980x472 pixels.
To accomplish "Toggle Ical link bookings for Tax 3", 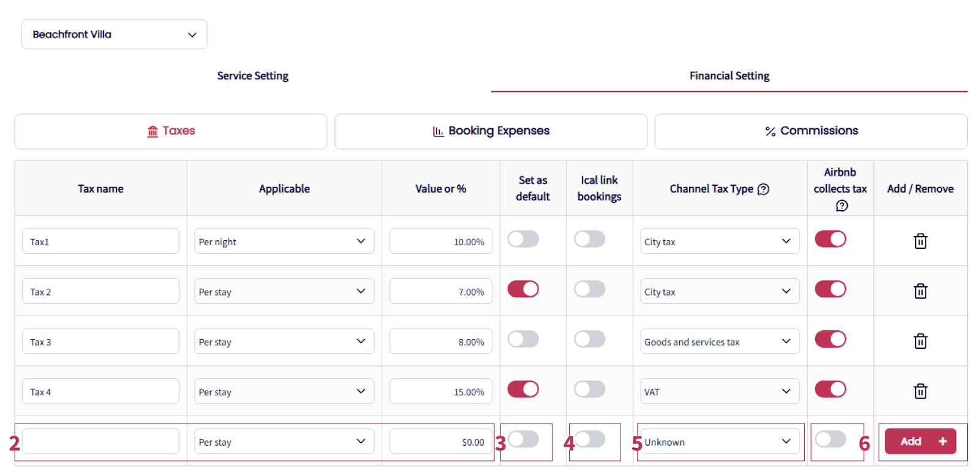I will [589, 339].
